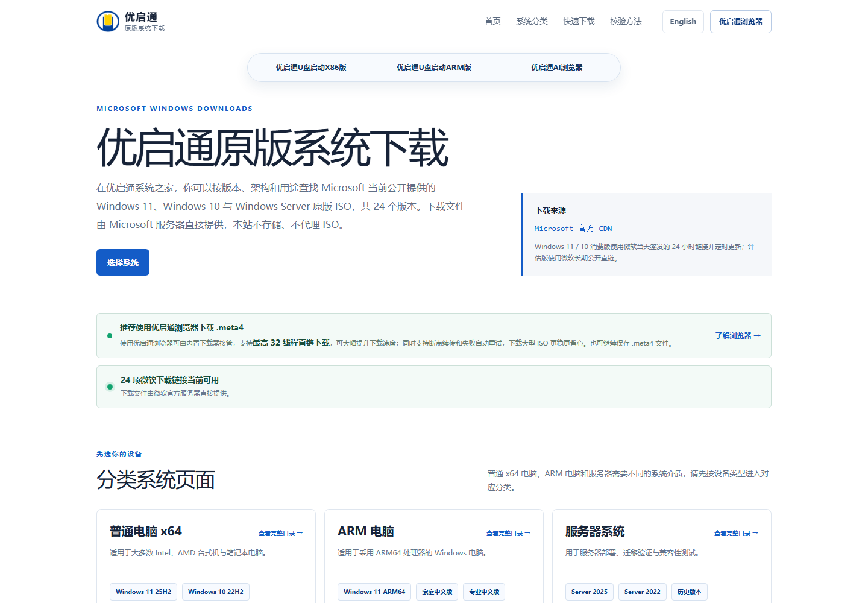Click the 优启通原版系统下载 main headline

272,148
